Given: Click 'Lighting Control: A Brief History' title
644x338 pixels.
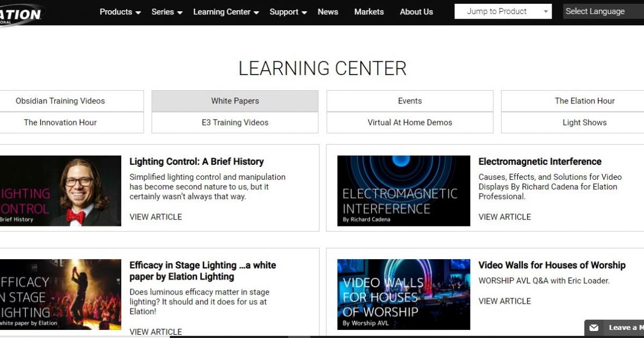Looking at the screenshot, I should point(196,161).
